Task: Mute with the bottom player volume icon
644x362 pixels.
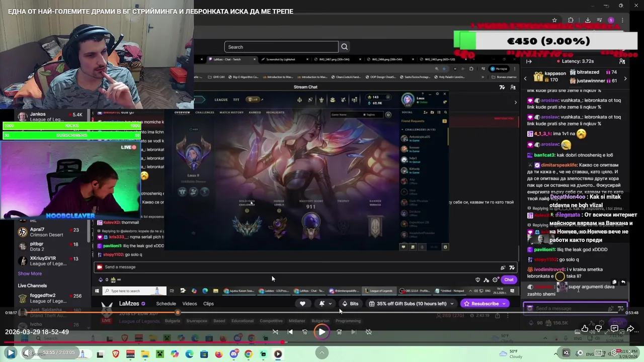Action: click(x=28, y=353)
